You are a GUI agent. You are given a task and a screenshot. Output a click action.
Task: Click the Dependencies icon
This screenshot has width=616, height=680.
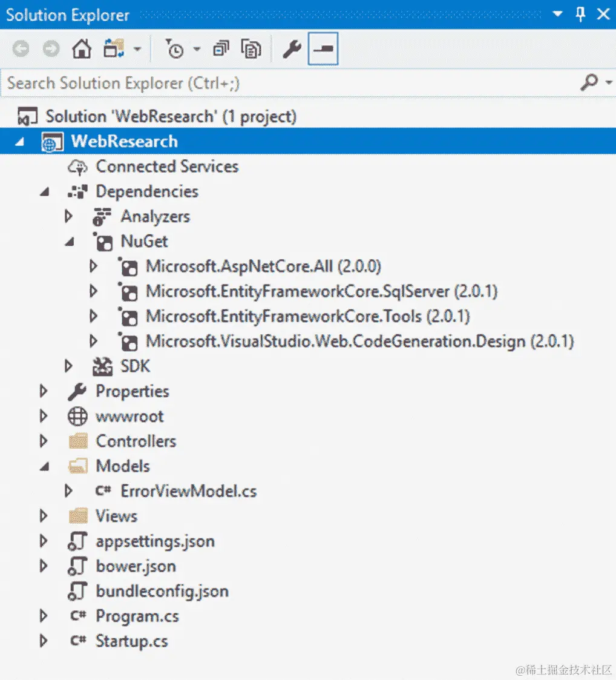point(78,192)
